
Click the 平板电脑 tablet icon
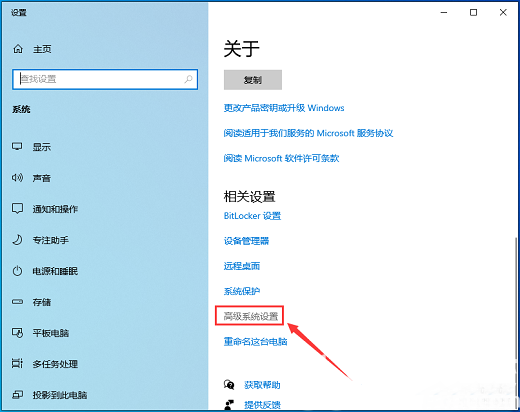pyautogui.click(x=17, y=333)
